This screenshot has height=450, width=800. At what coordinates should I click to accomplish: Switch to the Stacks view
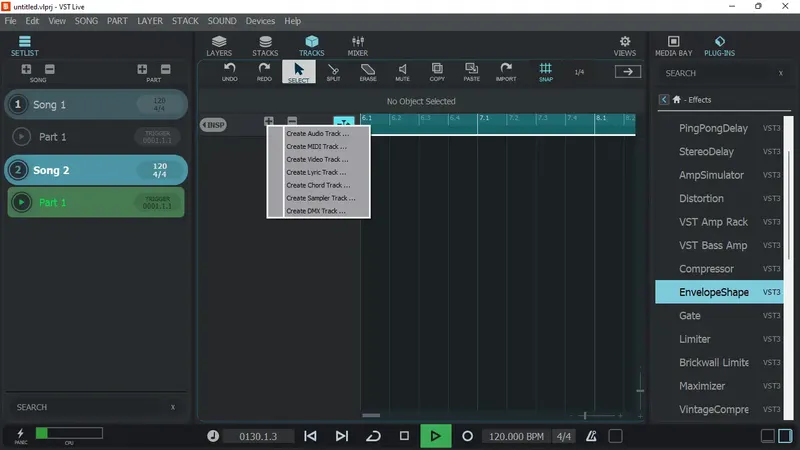(265, 46)
